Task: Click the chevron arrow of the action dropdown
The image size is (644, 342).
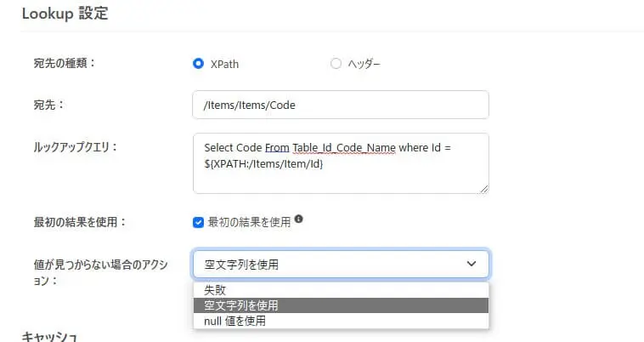Action: coord(472,264)
